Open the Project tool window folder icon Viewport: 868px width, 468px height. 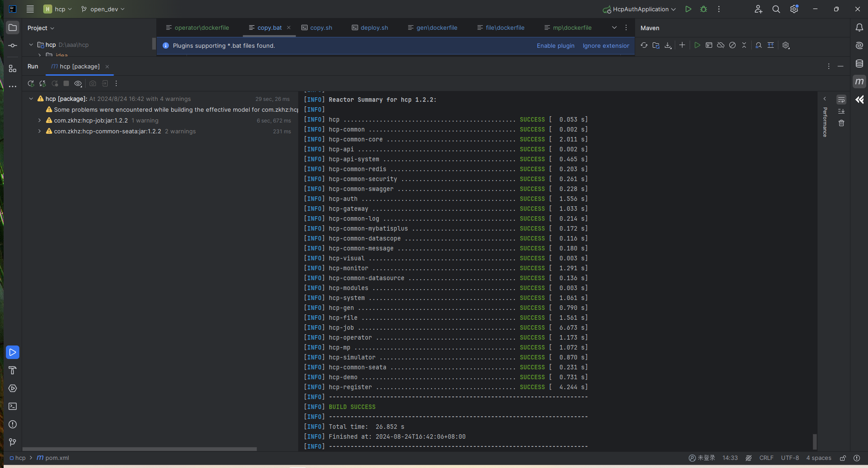(13, 27)
